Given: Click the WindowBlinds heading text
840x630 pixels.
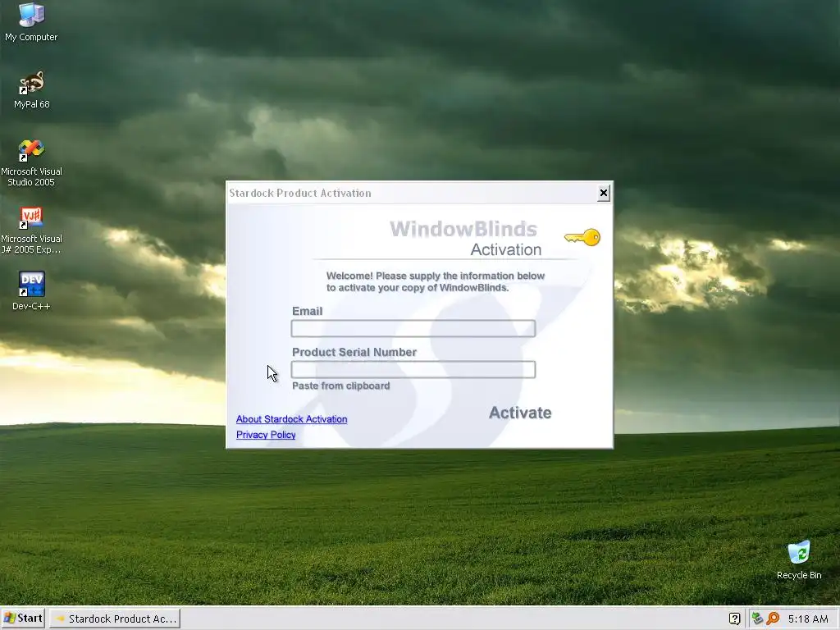Looking at the screenshot, I should pos(463,230).
